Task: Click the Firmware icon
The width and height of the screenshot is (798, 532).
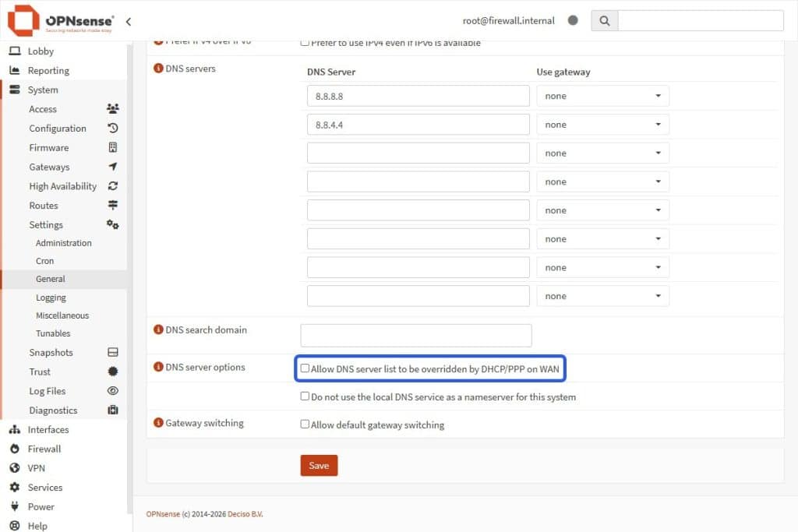Action: [x=113, y=147]
